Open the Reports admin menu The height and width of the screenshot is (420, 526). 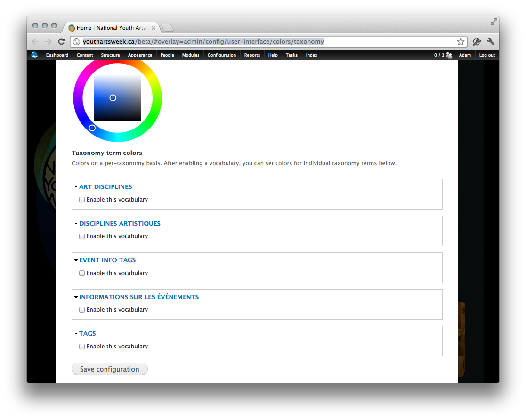coord(252,55)
